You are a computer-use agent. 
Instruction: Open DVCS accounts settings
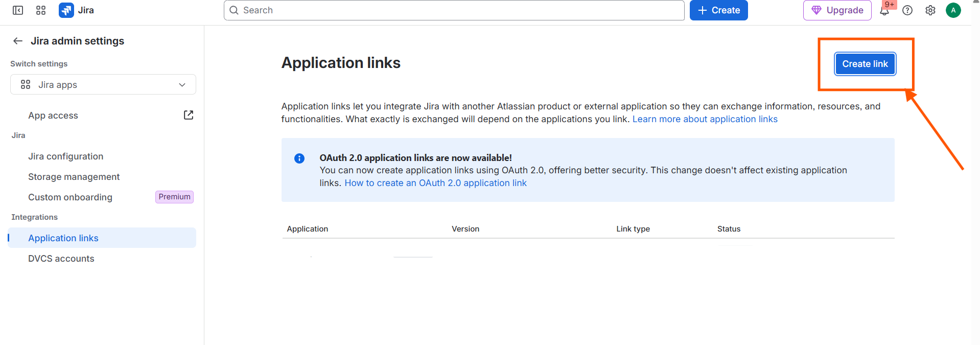click(61, 259)
